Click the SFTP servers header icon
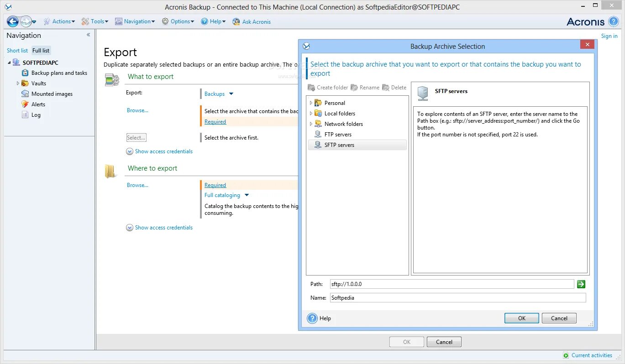The width and height of the screenshot is (625, 364). coord(423,93)
